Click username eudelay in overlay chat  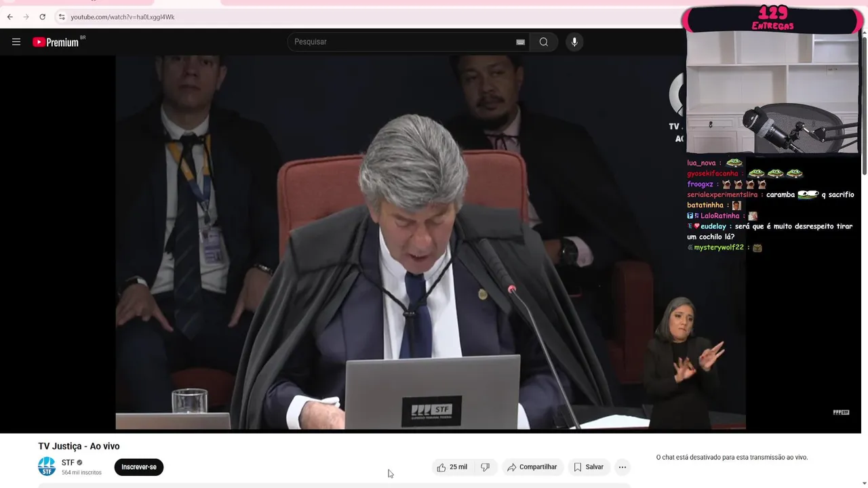713,226
